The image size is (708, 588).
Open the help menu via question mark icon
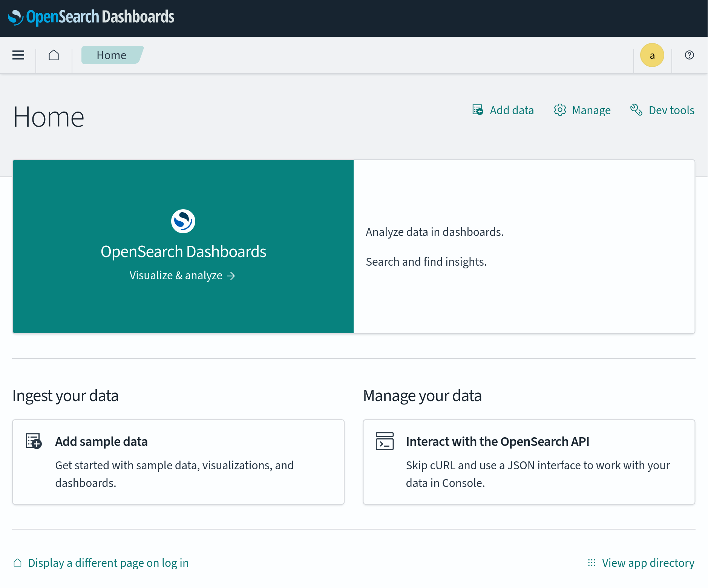(x=689, y=55)
